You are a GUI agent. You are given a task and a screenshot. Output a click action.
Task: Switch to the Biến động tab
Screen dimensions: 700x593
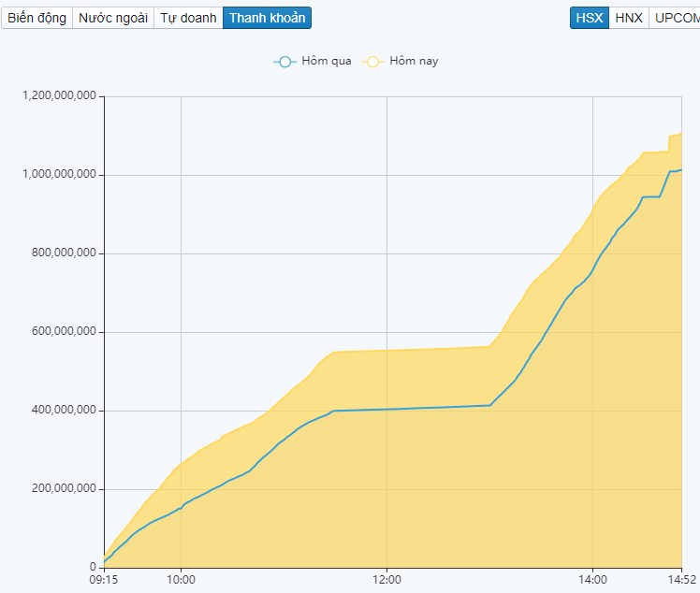tap(37, 18)
